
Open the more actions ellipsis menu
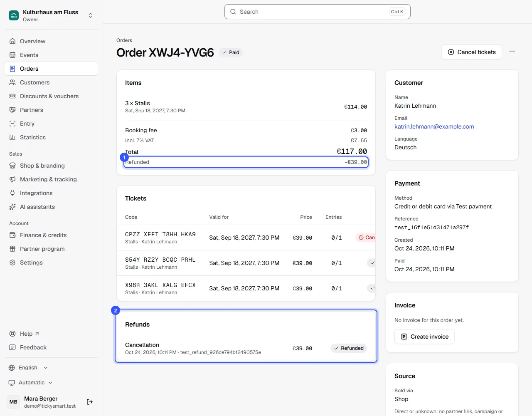(512, 52)
